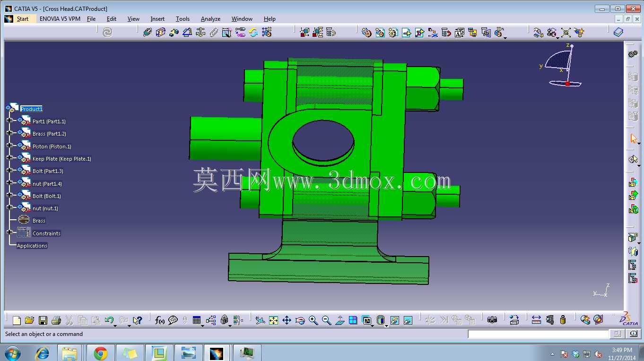Select the Pan view tool
The image size is (644, 361).
(x=287, y=320)
